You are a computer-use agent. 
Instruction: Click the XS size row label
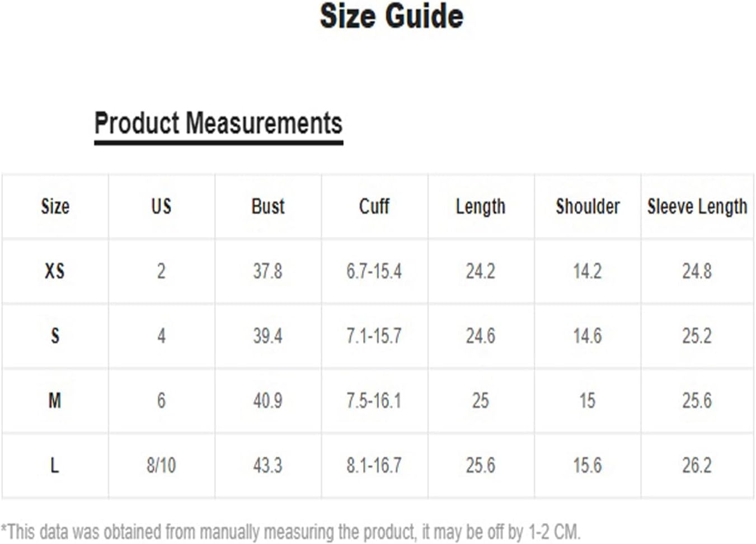point(55,271)
